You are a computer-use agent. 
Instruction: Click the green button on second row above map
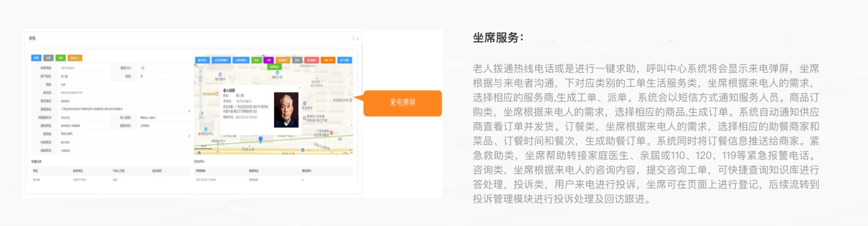274,67
